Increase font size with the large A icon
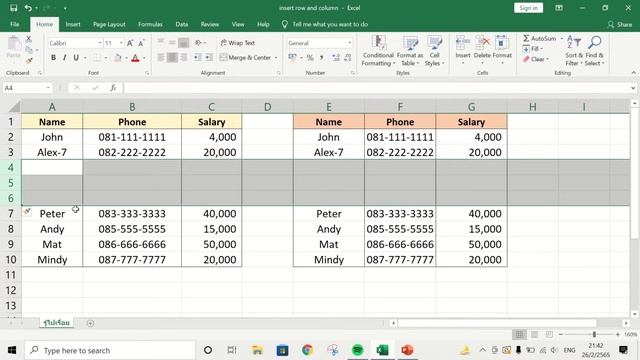This screenshot has height=360, width=640. pyautogui.click(x=130, y=43)
